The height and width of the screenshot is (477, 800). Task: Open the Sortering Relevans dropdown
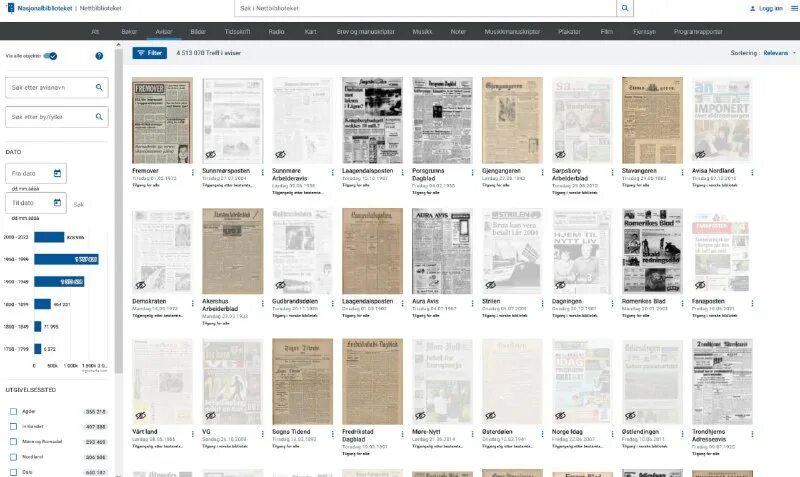point(779,53)
